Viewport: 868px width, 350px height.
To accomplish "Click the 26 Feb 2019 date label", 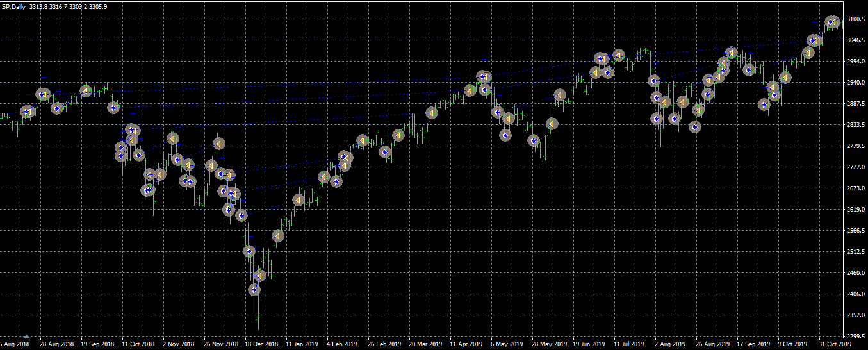I will coord(384,345).
